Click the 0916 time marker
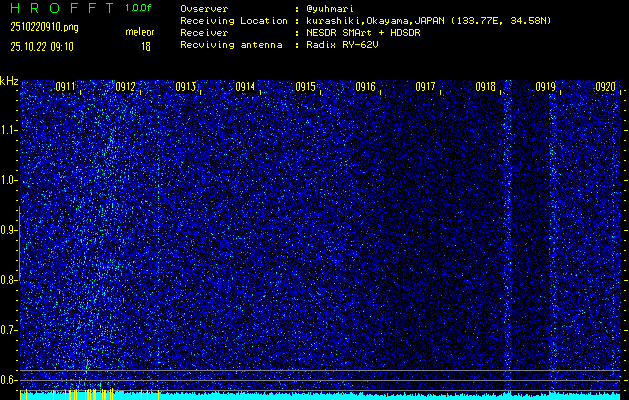This screenshot has height=400, width=629. point(365,87)
